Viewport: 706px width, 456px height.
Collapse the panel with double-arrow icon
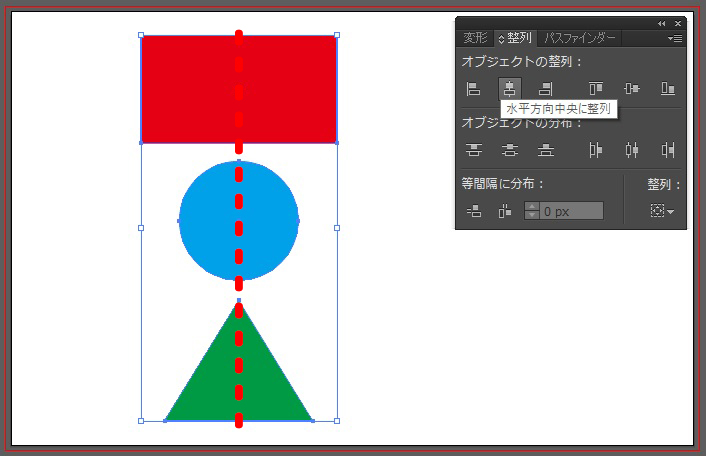[661, 23]
